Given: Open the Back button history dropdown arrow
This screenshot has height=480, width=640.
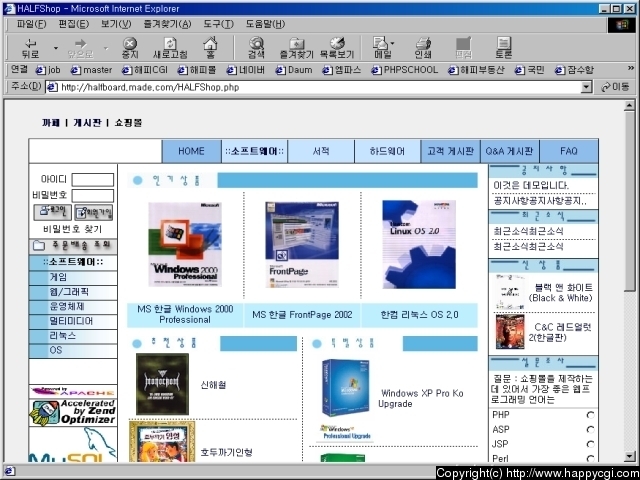Looking at the screenshot, I should pos(56,48).
